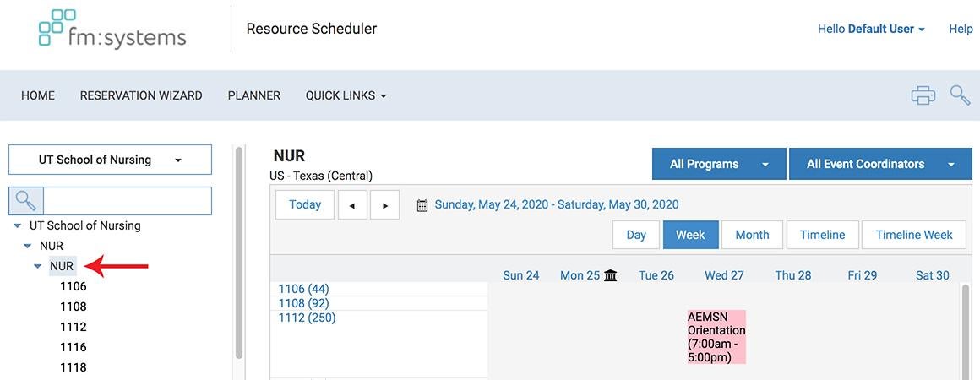Open search via magnifier icon in navigation bar

[960, 95]
